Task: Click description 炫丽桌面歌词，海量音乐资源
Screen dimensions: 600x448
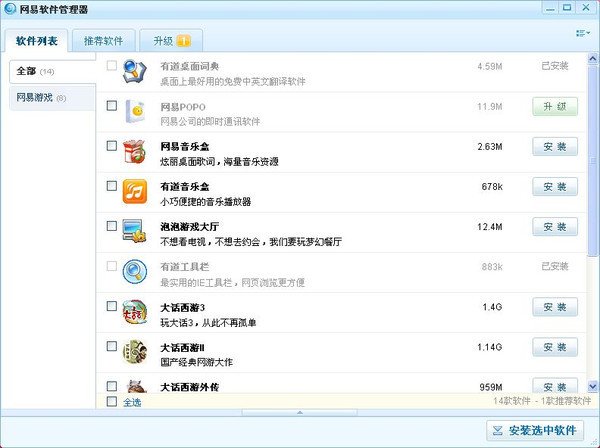Action: tap(219, 161)
